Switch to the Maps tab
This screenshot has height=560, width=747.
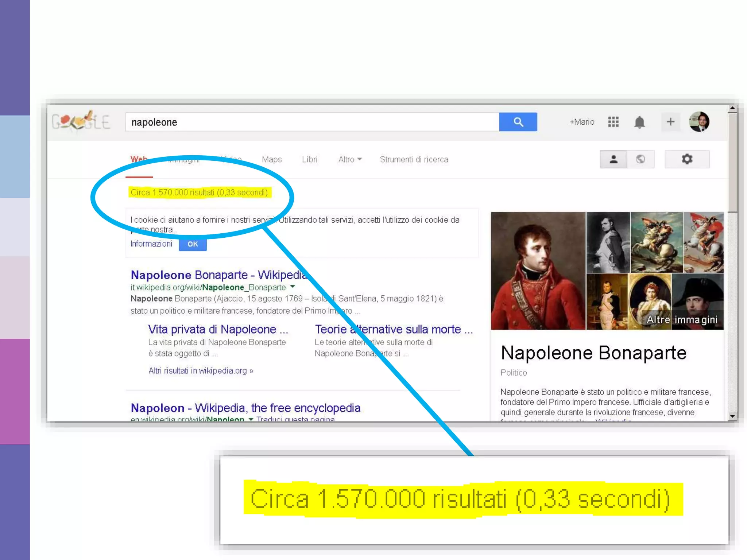[x=272, y=159]
